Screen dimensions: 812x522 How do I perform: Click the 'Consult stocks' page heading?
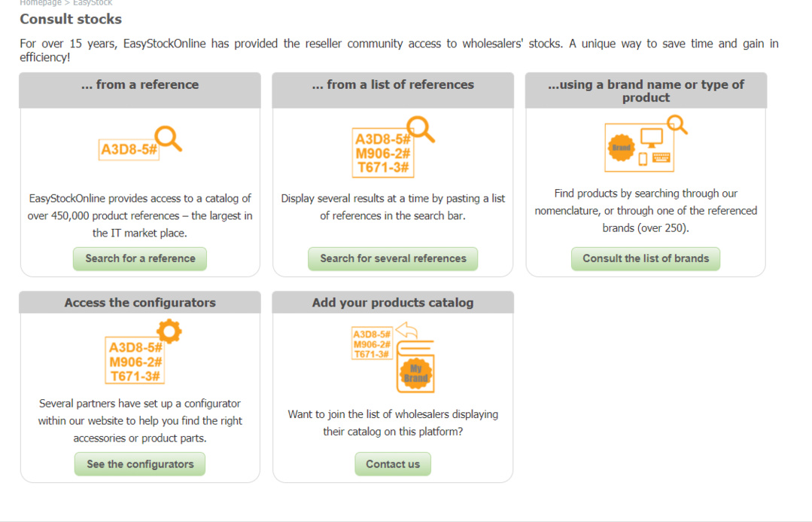point(70,19)
